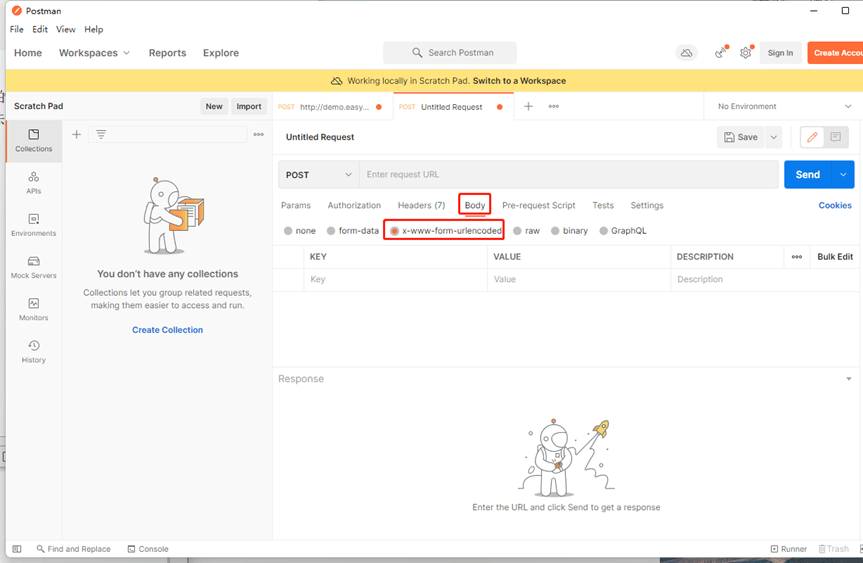Click Switch to a Workspace link
The width and height of the screenshot is (863, 563).
(519, 81)
